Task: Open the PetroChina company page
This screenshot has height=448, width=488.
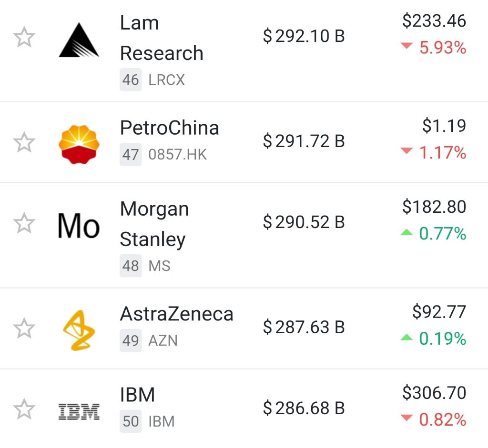Action: point(169,128)
